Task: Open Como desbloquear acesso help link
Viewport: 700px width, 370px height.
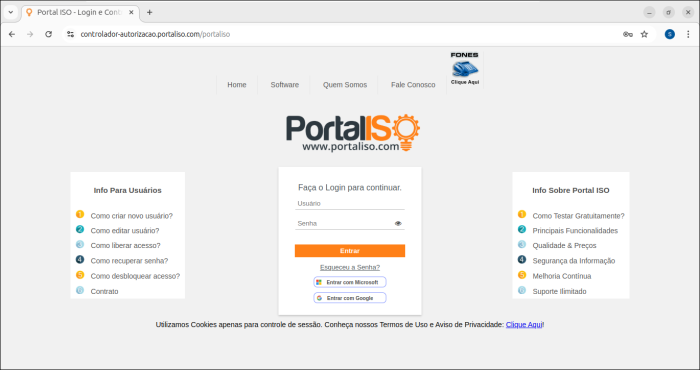Action: pos(135,276)
